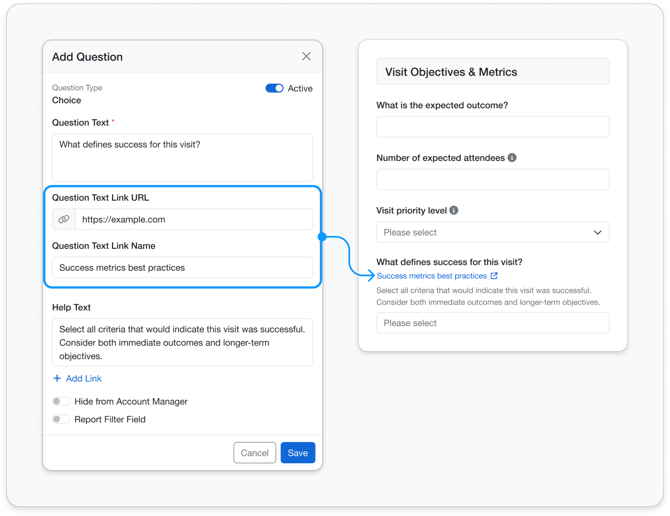670x516 pixels.
Task: Click external link icon after Success metrics link
Action: click(494, 276)
